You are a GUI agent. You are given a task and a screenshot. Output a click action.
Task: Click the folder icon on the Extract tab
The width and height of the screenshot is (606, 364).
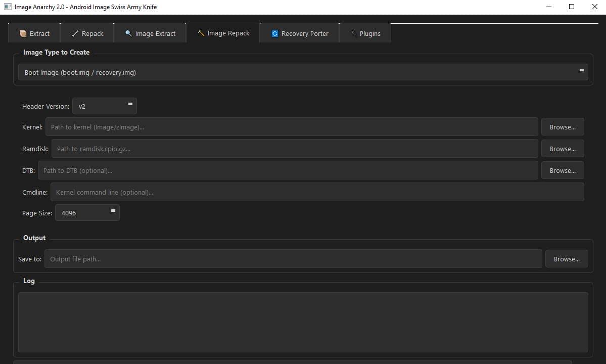point(23,33)
